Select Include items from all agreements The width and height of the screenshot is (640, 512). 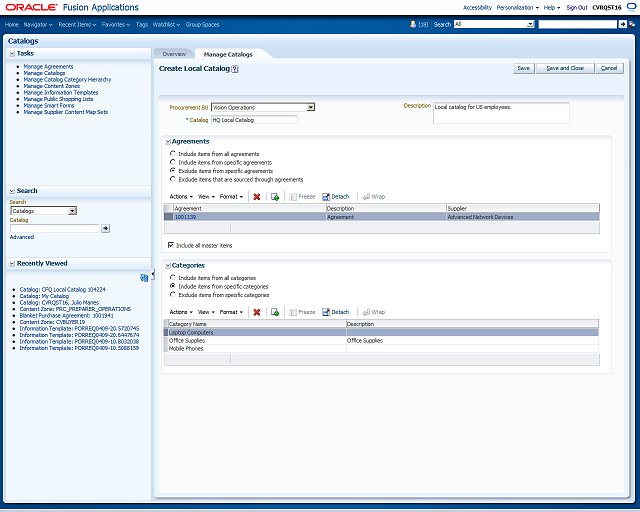point(173,154)
